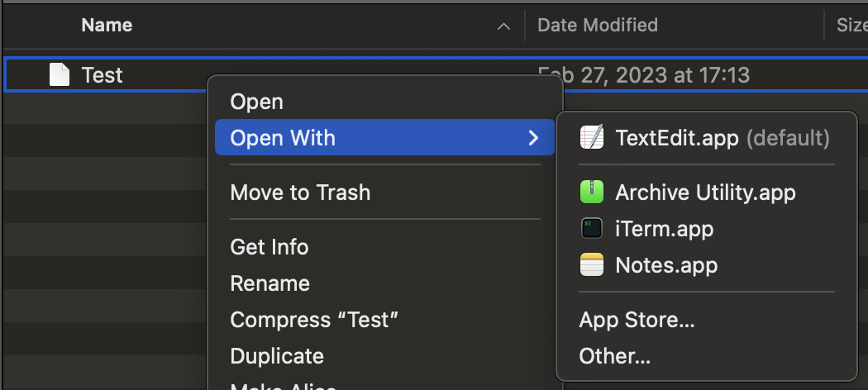Select the Test file name
Screen dimensions: 868x390
tap(102, 74)
